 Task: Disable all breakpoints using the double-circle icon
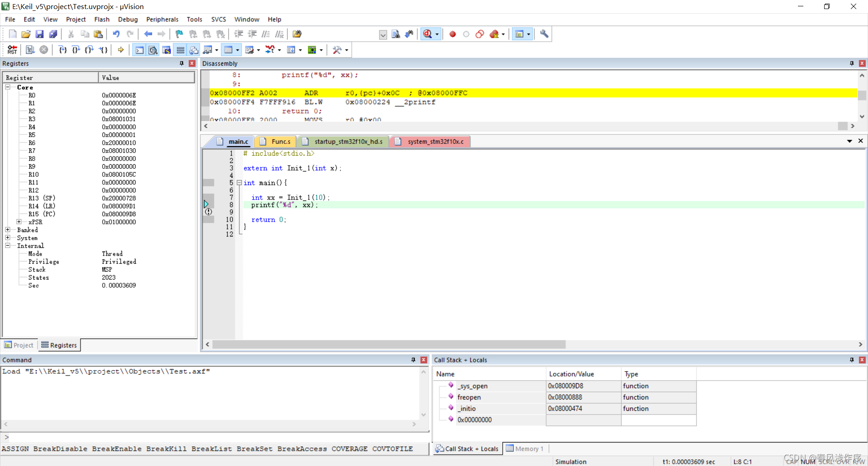480,34
